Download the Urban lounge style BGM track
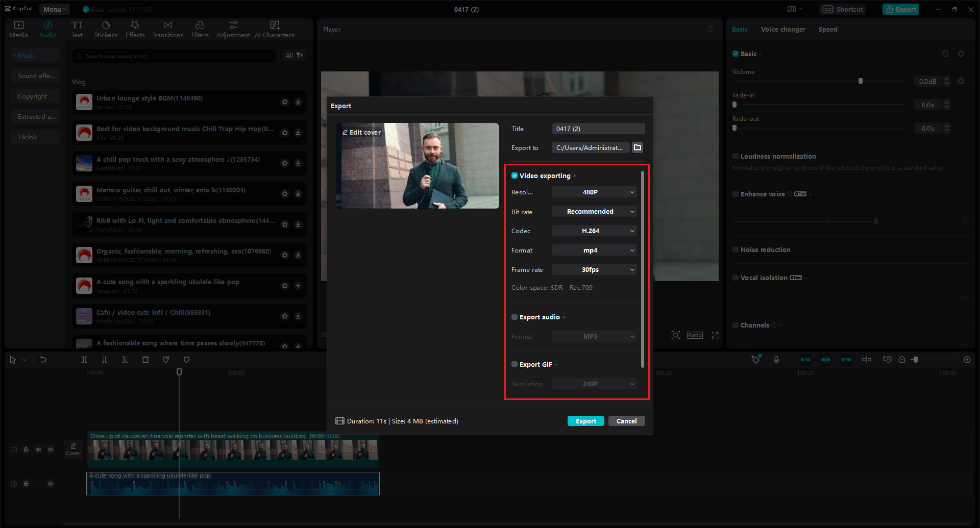 pos(298,102)
